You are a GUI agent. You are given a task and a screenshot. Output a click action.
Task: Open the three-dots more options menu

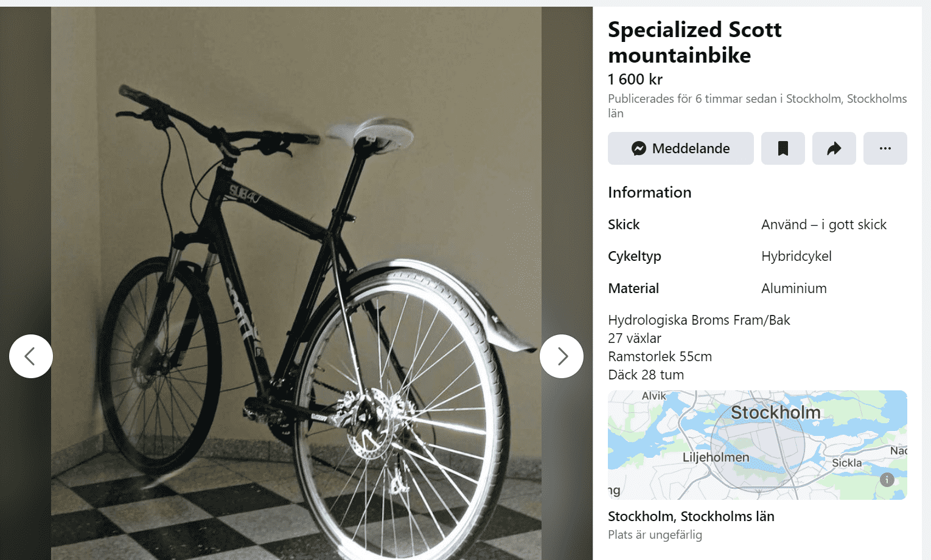(x=885, y=148)
